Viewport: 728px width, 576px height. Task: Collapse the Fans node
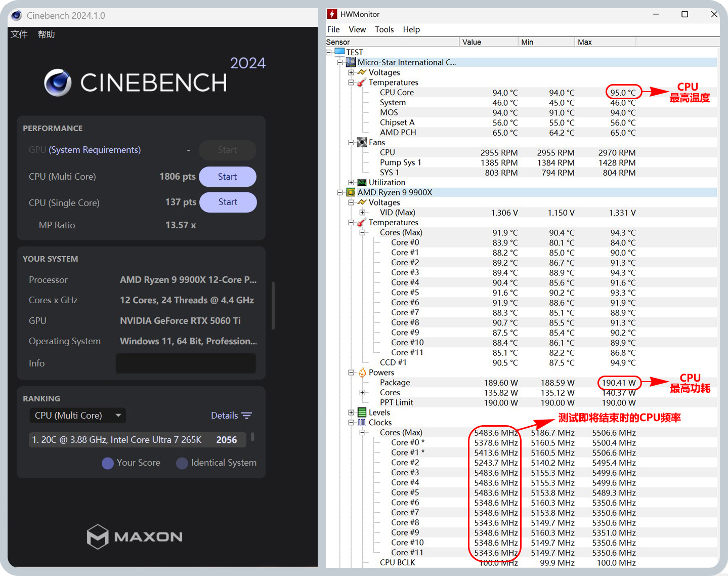351,143
